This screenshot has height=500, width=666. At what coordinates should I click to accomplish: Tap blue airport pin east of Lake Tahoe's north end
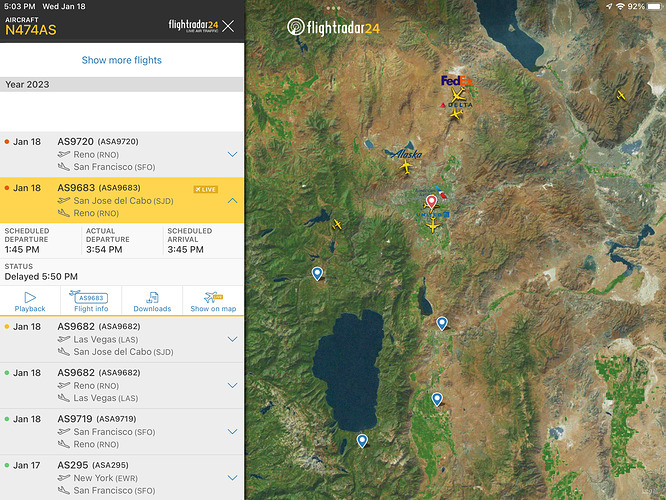coord(442,323)
